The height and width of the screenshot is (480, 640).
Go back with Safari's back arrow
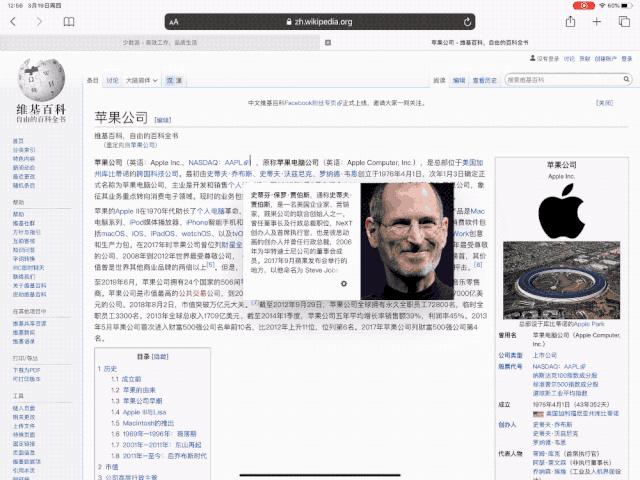[x=13, y=22]
